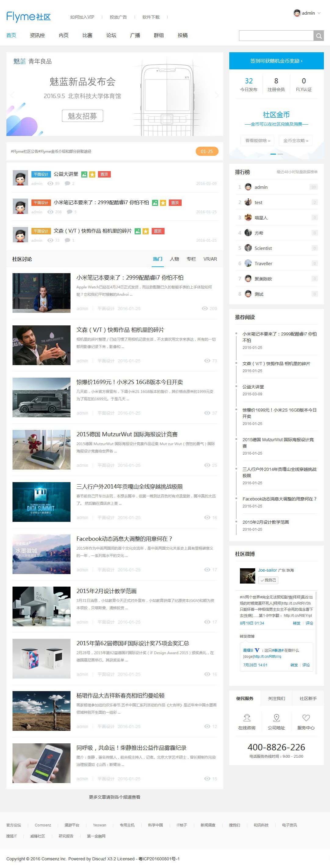Click Joe-sailor weibo profile picture
This screenshot has width=330, height=868.
(248, 576)
